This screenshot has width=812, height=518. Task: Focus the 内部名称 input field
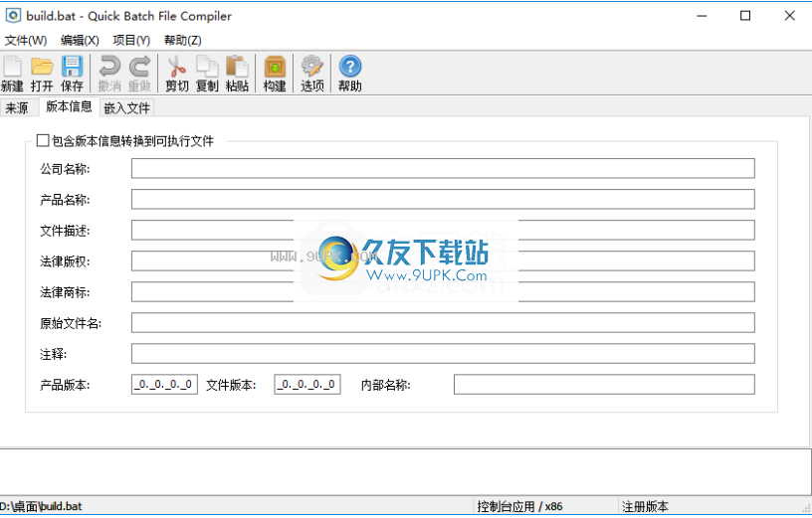pyautogui.click(x=604, y=385)
